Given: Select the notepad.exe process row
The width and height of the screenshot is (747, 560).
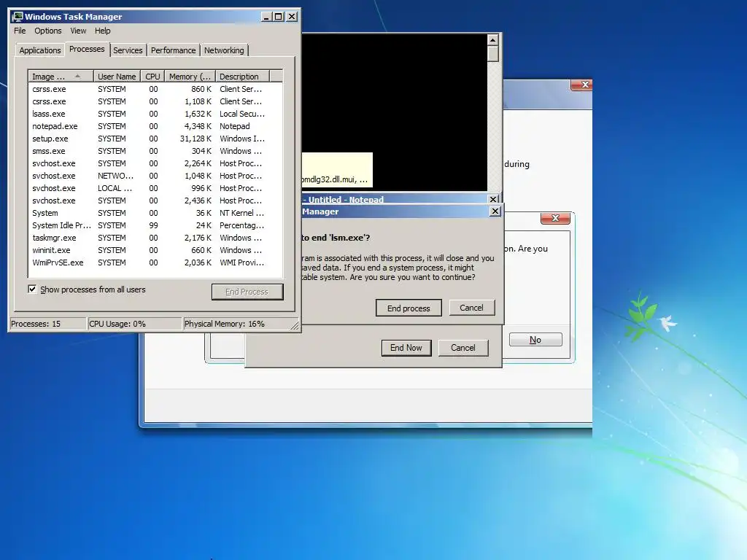Looking at the screenshot, I should click(155, 126).
